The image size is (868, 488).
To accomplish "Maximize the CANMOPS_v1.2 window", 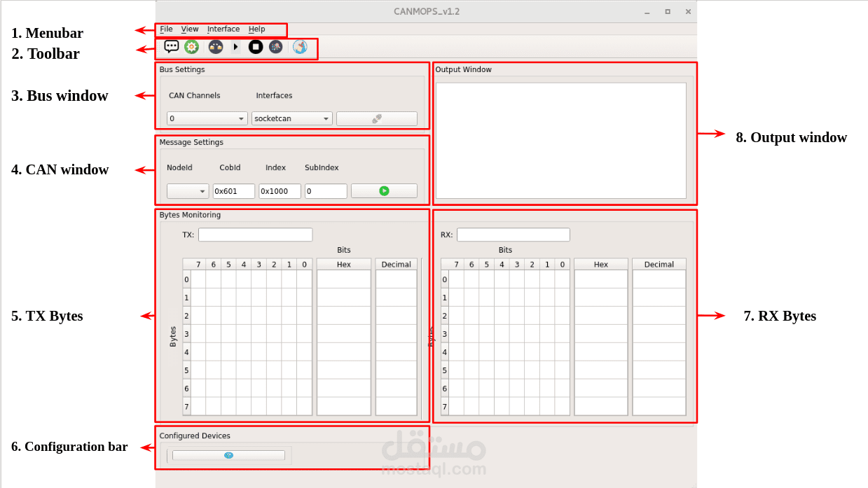I will tap(668, 12).
